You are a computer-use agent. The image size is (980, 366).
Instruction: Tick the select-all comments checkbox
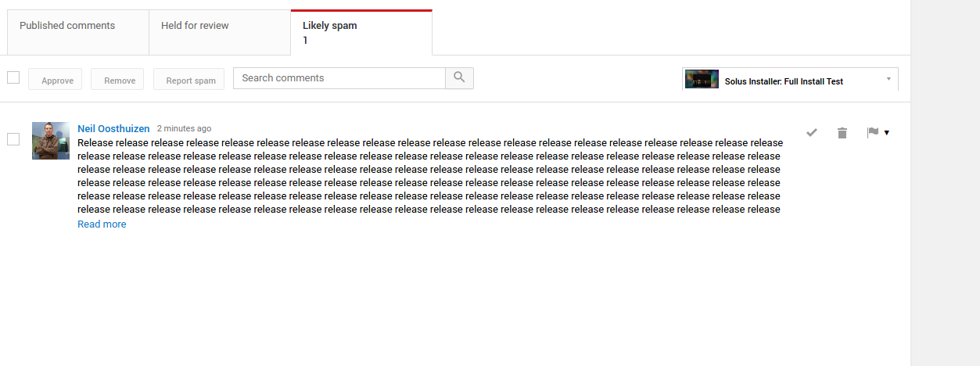tap(13, 77)
